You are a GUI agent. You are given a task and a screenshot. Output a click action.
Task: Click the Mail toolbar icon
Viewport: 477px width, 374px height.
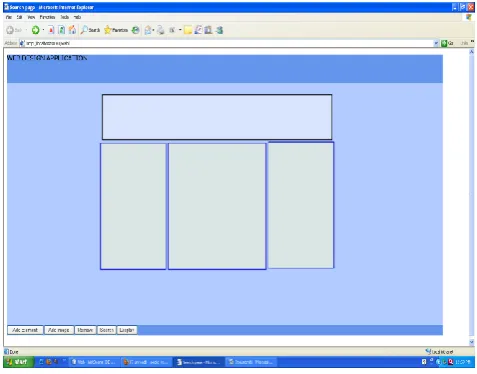148,30
